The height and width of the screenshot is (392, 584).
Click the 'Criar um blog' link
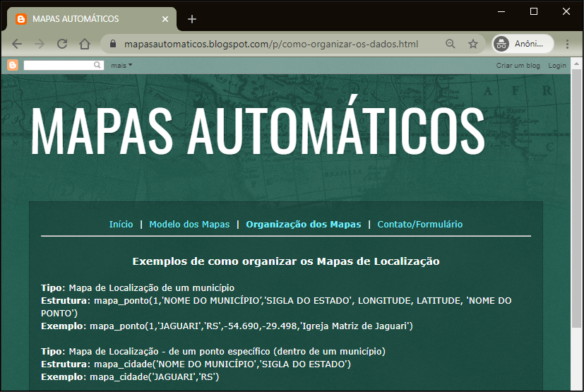[x=518, y=66]
